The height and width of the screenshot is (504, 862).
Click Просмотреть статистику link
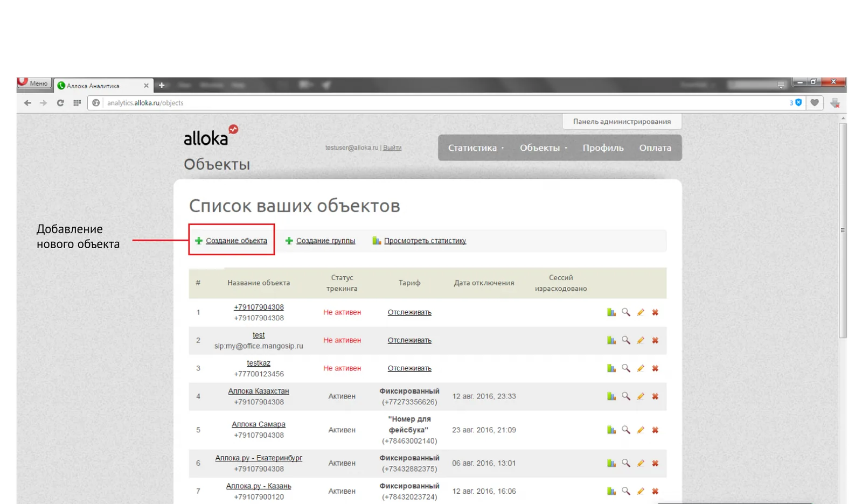(425, 241)
